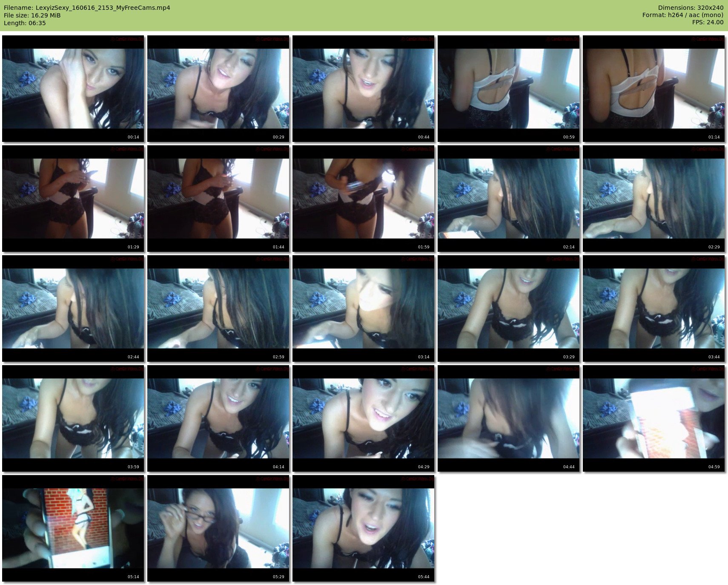Image resolution: width=728 pixels, height=585 pixels.
Task: Select the thumbnail with glasses at 05:29
Action: [x=218, y=528]
